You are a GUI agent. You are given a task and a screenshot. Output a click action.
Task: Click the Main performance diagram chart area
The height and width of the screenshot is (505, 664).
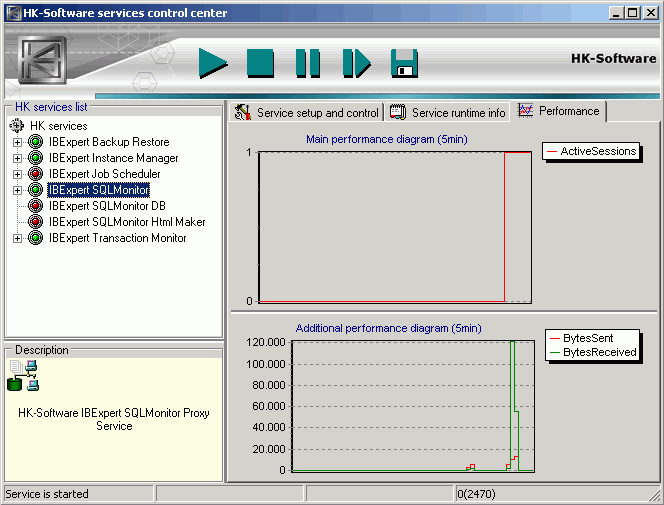tap(395, 227)
